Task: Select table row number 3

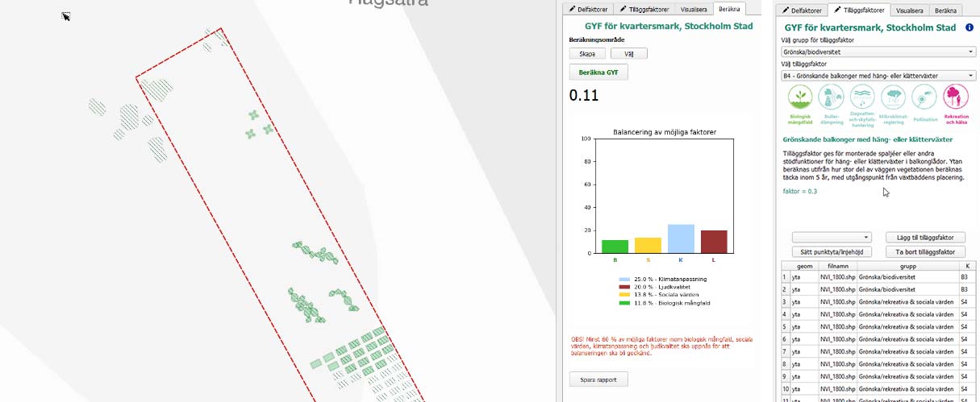Action: (786, 301)
